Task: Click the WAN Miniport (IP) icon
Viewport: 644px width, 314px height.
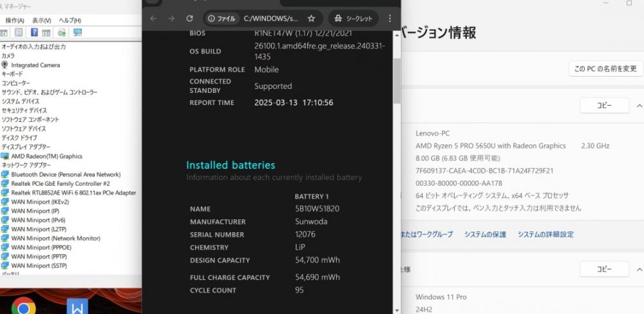Action: (x=5, y=211)
